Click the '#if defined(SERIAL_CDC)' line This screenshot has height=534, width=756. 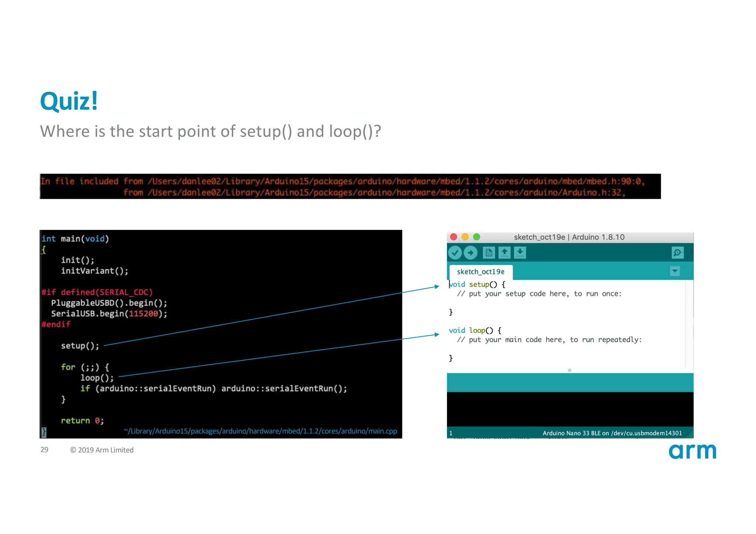[x=97, y=292]
